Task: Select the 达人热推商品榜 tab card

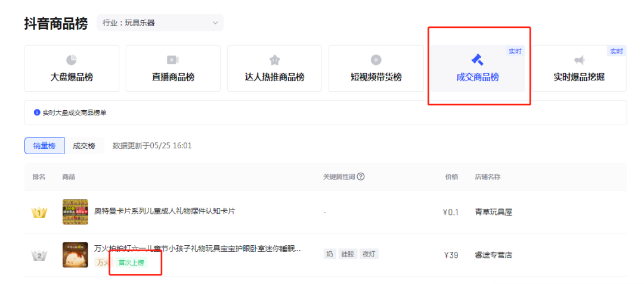Action: click(x=274, y=68)
